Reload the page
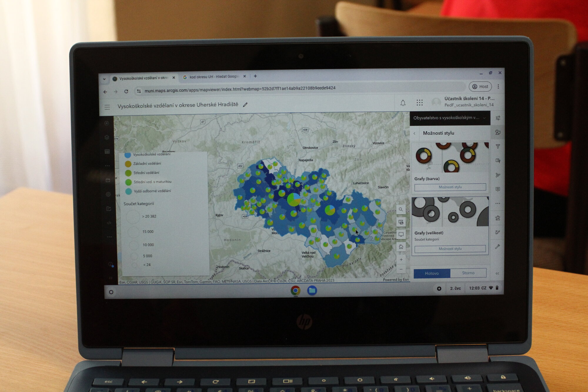 [126, 91]
